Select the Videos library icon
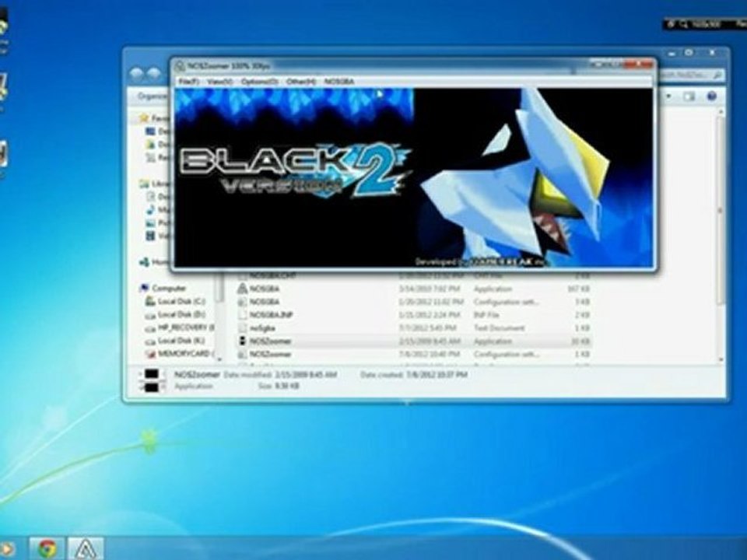This screenshot has height=560, width=747. pyautogui.click(x=150, y=236)
